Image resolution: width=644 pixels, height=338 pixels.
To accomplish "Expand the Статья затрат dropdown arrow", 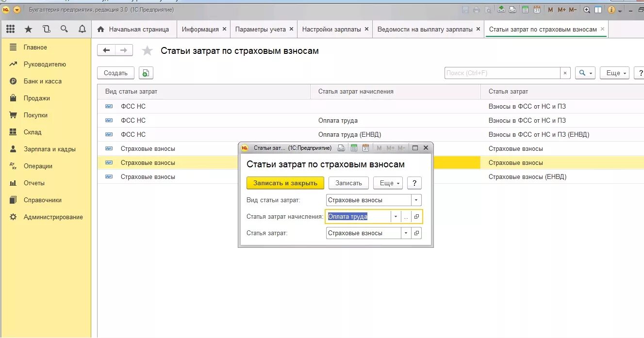I will click(x=406, y=233).
